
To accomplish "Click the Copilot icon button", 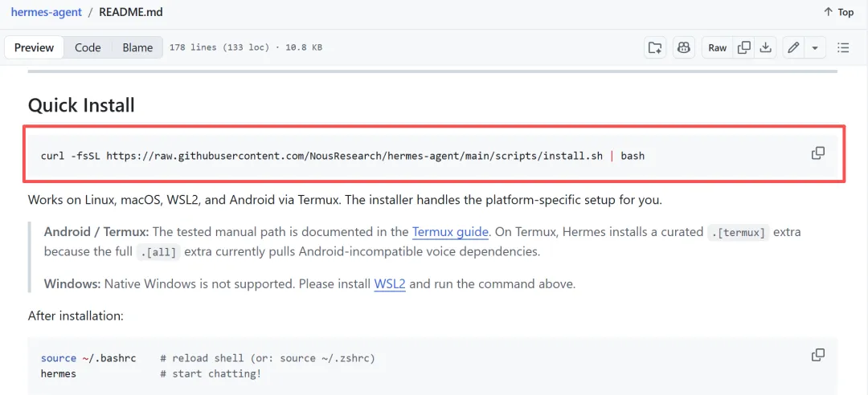I will click(683, 47).
